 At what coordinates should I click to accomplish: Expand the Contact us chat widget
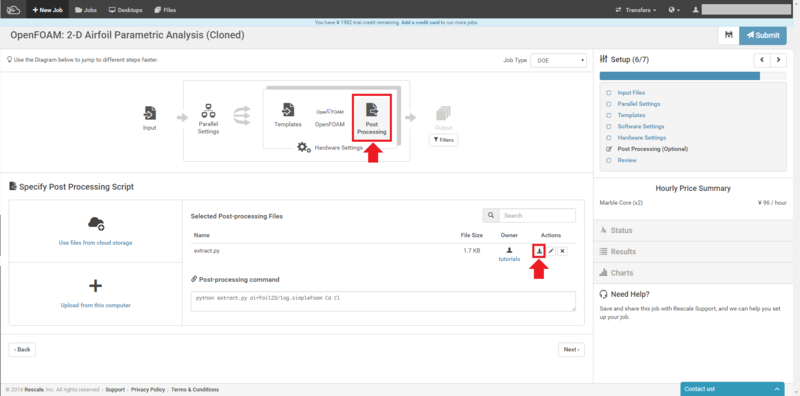tap(732, 389)
